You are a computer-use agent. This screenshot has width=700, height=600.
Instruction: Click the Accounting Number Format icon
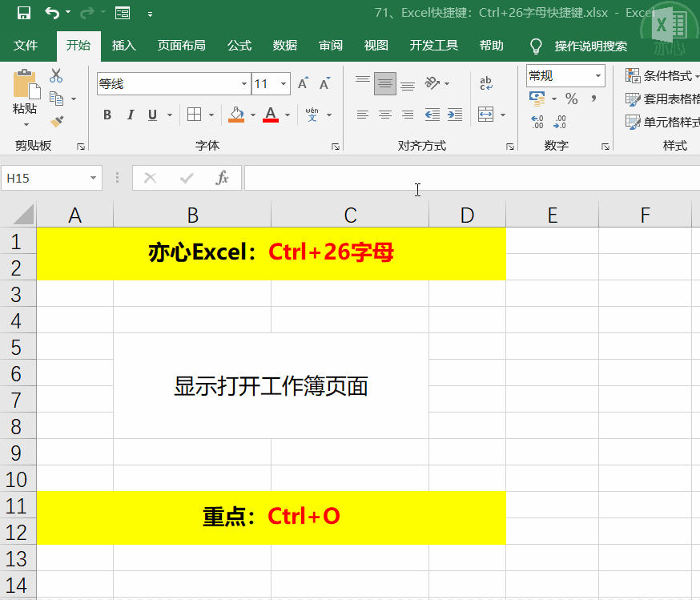tap(537, 99)
